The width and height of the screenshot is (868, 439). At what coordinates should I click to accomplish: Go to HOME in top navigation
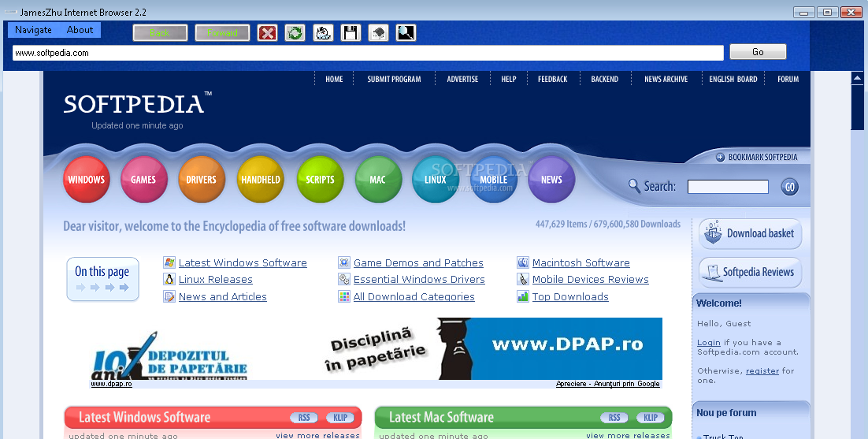point(334,79)
